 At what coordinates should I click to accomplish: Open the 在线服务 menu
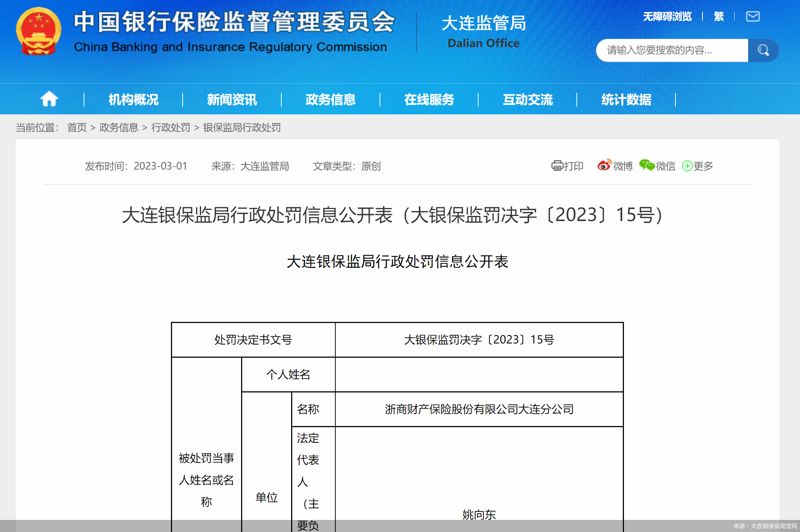(429, 99)
